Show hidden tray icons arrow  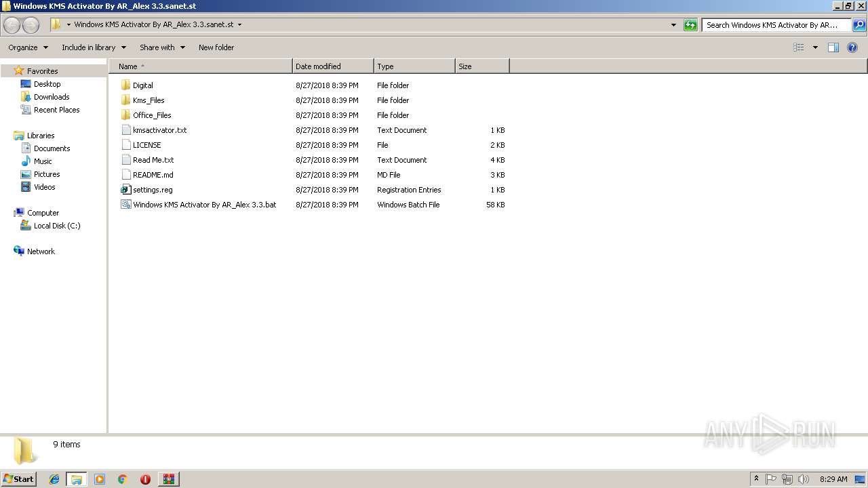click(756, 479)
